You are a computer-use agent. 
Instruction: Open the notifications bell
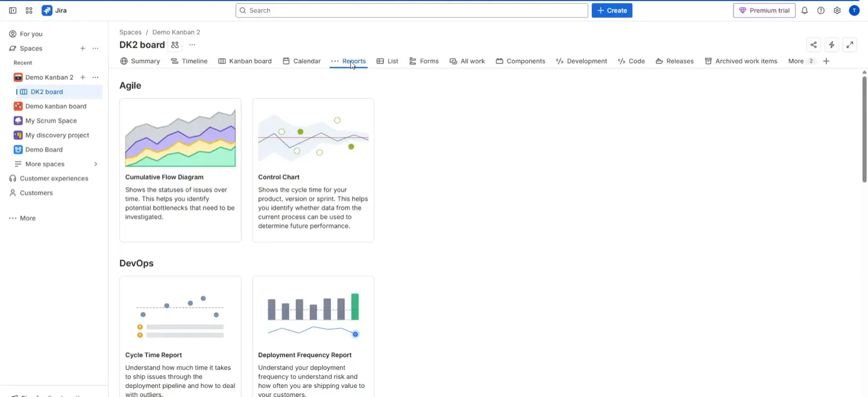click(x=804, y=10)
